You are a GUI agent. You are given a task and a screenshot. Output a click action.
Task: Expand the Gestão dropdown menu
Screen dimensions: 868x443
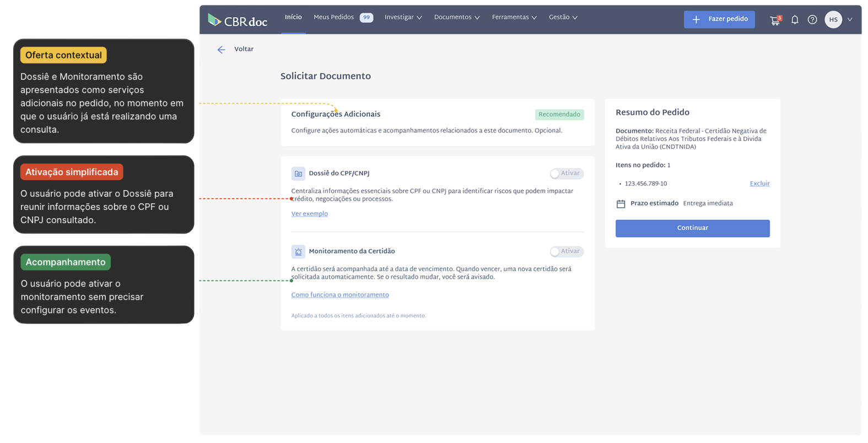point(563,18)
